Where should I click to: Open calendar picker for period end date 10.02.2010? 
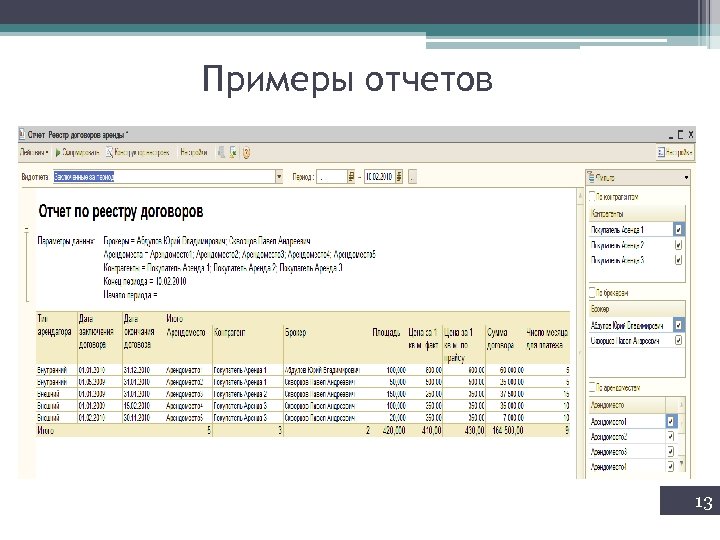399,177
